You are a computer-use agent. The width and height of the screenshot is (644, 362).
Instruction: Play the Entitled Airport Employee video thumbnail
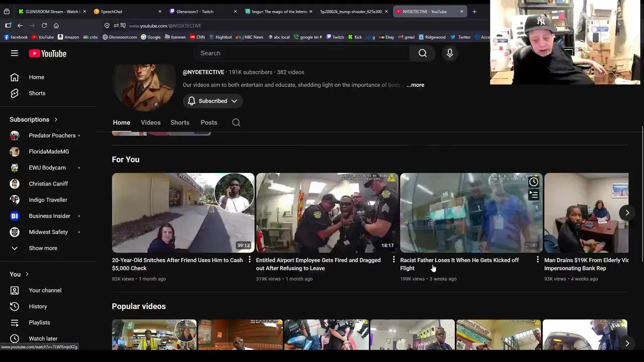coord(327,213)
